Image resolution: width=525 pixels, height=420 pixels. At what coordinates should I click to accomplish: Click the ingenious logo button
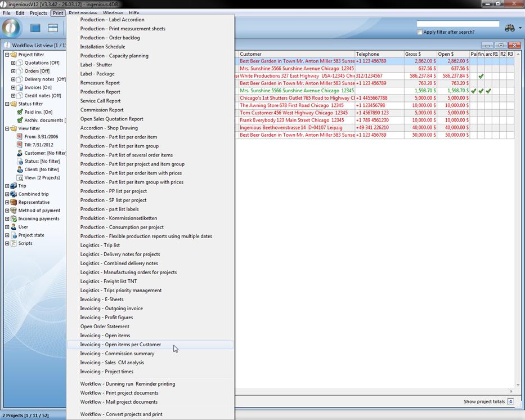(x=11, y=28)
